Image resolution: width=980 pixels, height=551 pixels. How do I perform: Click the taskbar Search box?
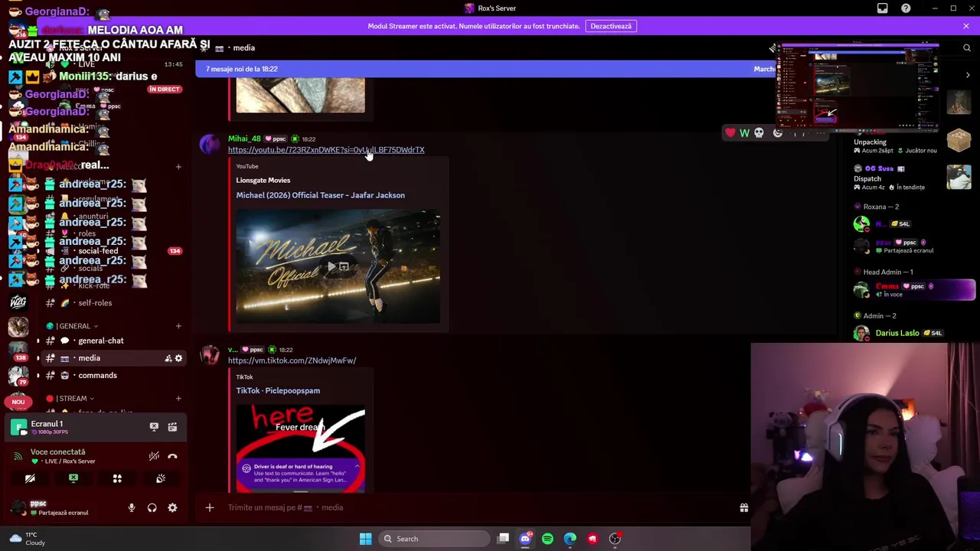(435, 539)
